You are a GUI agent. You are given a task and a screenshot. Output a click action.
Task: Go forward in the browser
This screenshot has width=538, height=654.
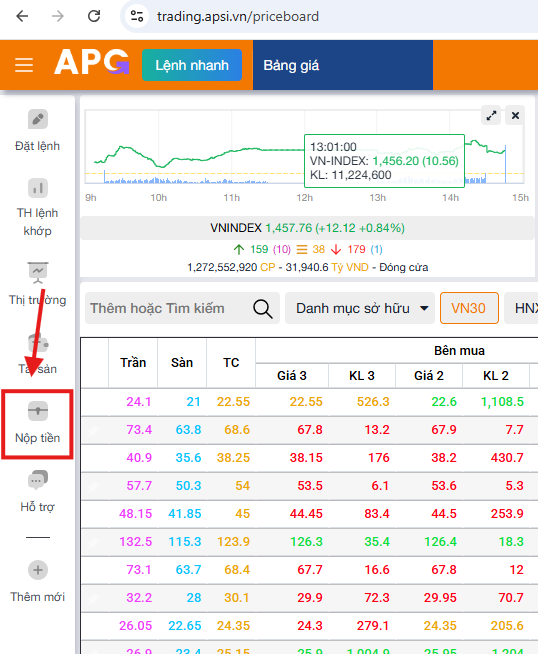(x=58, y=16)
